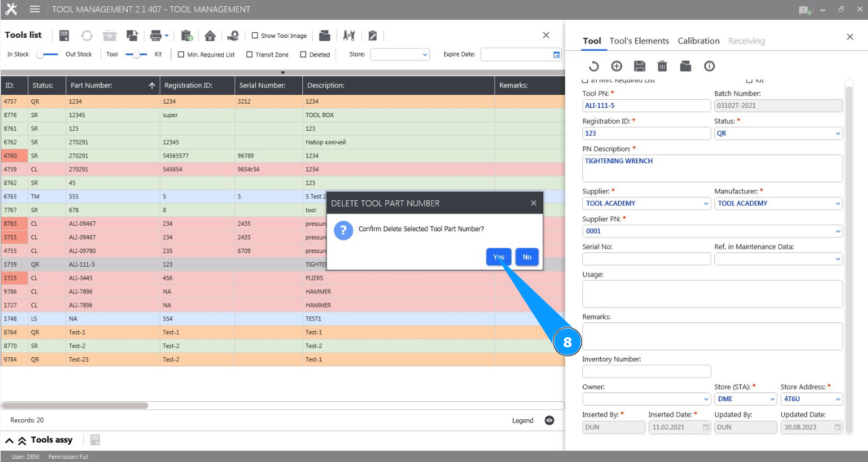This screenshot has height=462, width=868.
Task: Click the printer icon in Tools list toolbar
Action: pos(156,35)
